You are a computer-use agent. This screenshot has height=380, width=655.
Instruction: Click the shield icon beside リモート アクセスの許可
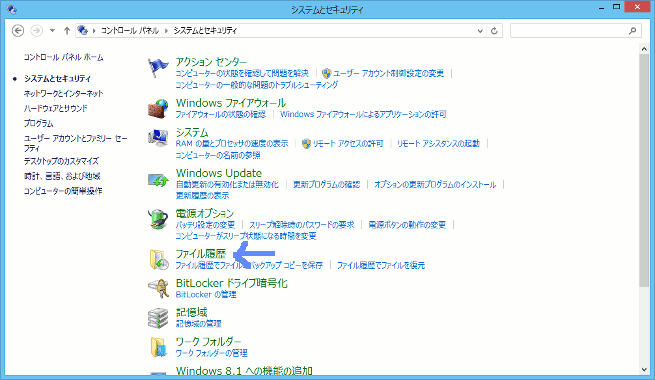306,144
